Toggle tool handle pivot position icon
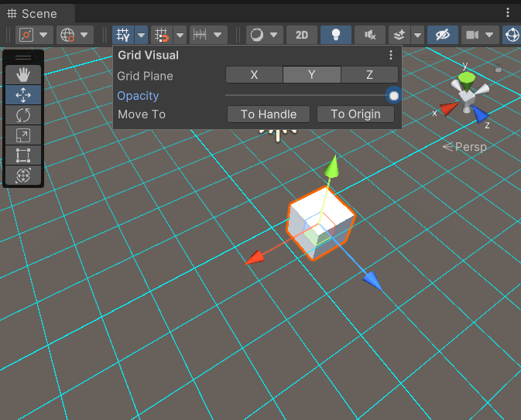Screen dimensions: 521x420 [26, 35]
